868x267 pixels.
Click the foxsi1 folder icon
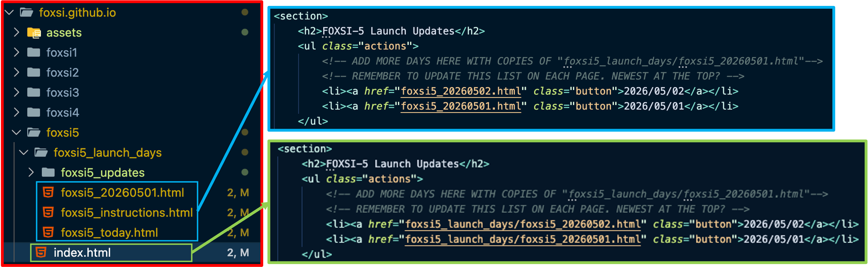click(x=34, y=52)
